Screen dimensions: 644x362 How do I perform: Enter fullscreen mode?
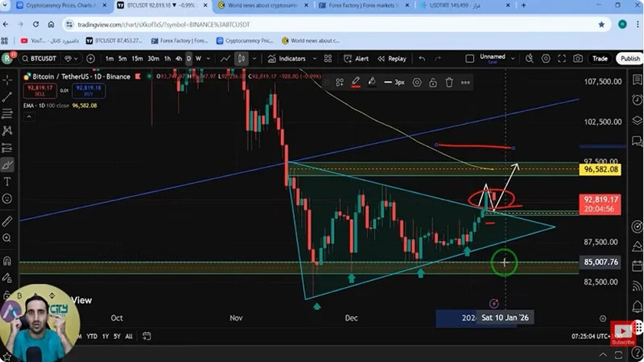562,58
